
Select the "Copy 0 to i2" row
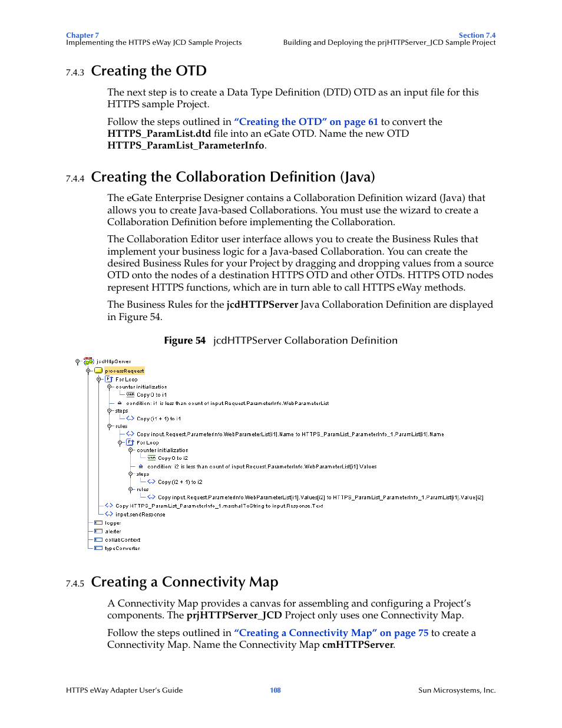(173, 458)
